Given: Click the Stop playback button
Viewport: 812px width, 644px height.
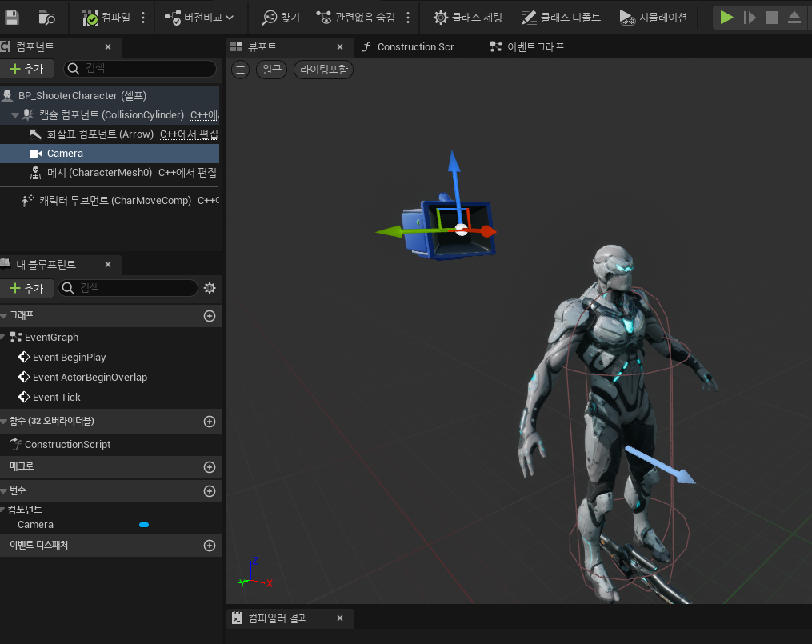Looking at the screenshot, I should 772,18.
